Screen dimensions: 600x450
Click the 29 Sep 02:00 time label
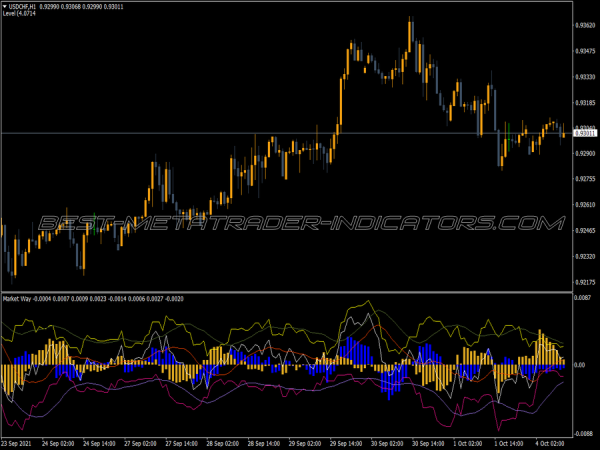click(305, 443)
